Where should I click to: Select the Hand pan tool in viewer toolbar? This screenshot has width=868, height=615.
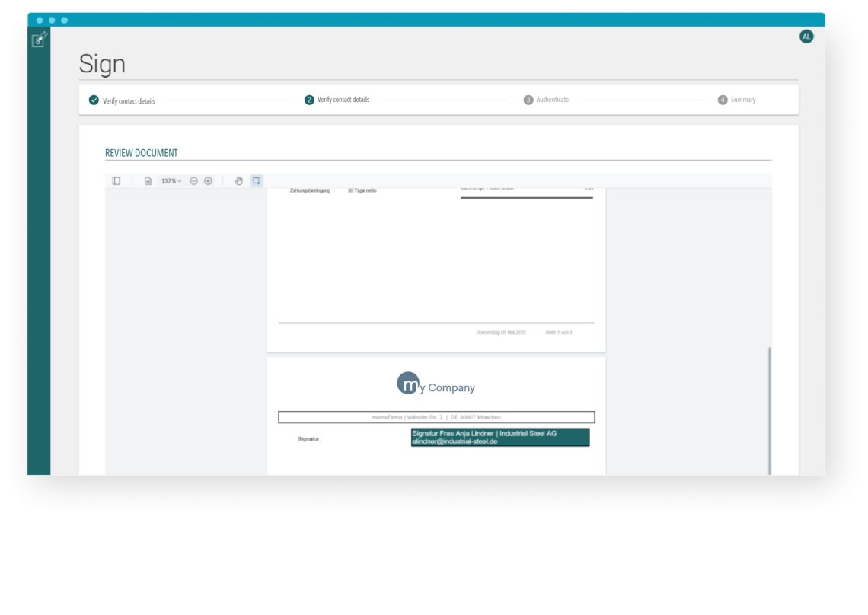click(x=238, y=180)
